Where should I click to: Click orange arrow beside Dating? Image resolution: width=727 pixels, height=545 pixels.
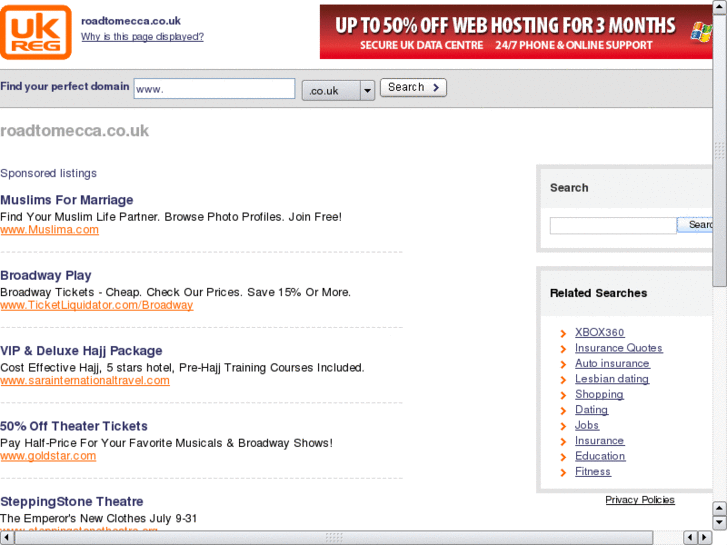click(x=563, y=411)
